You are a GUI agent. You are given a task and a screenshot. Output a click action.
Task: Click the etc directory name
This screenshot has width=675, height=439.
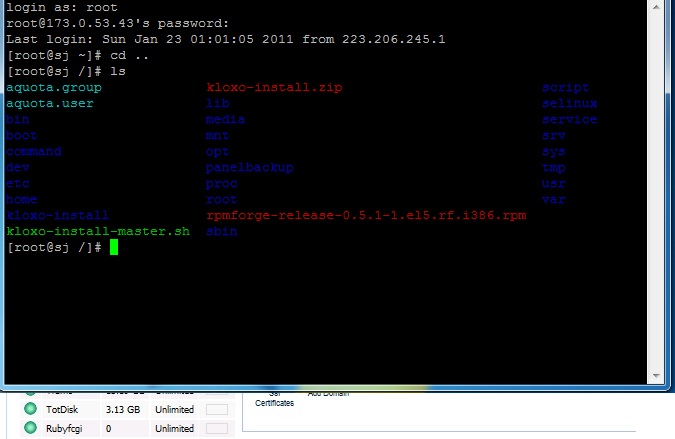pyautogui.click(x=18, y=183)
